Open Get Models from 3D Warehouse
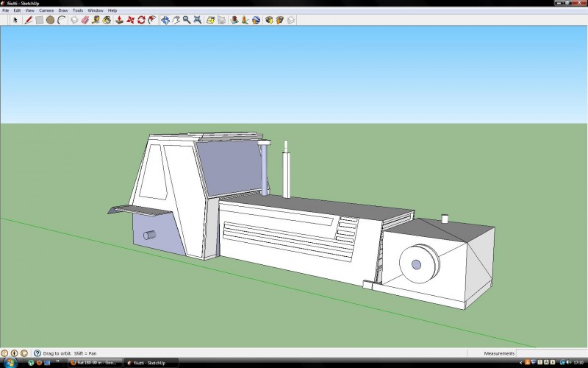Image resolution: width=588 pixels, height=368 pixels. click(x=269, y=20)
